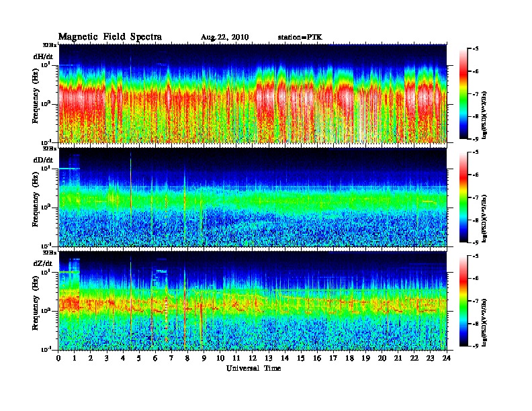The width and height of the screenshot is (532, 411).
Task: Click the '32Hz' label atop dD/dt panel
Action: click(50, 148)
